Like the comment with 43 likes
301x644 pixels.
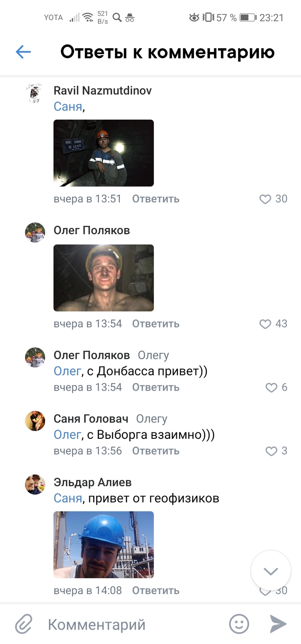click(265, 324)
